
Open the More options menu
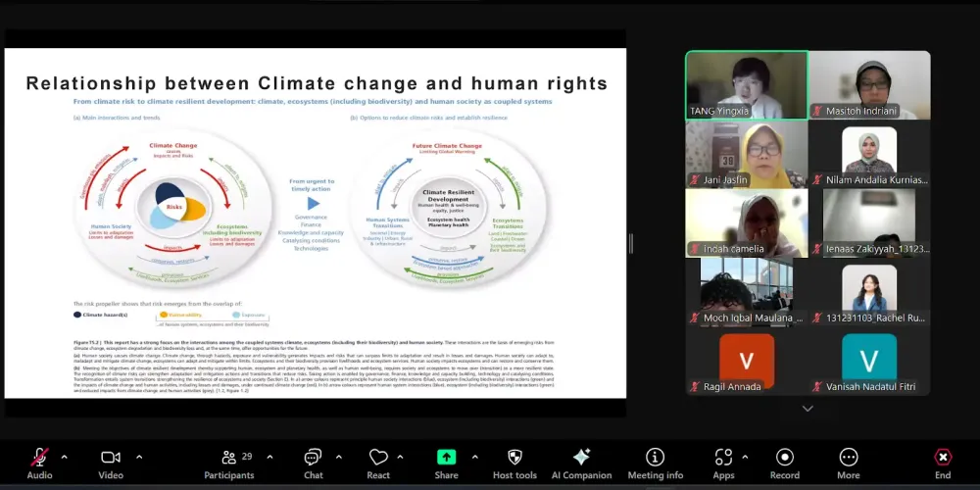point(849,465)
